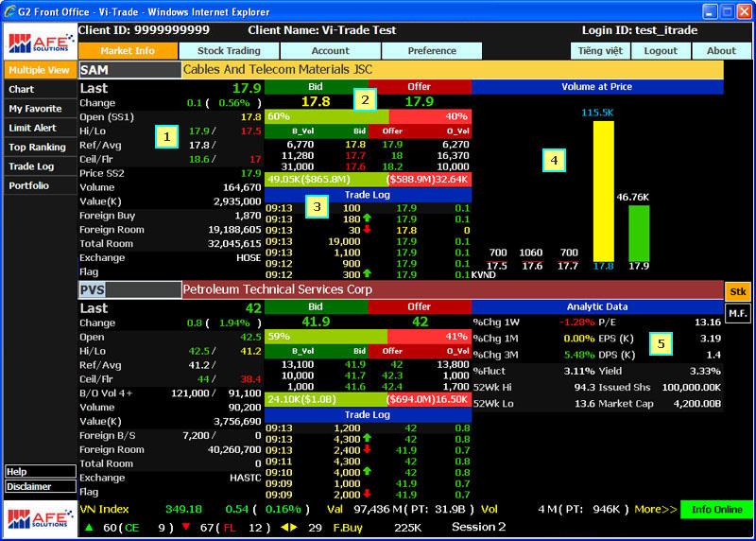Click the PVS stock symbol input field
Image resolution: width=756 pixels, height=541 pixels.
pyautogui.click(x=129, y=289)
